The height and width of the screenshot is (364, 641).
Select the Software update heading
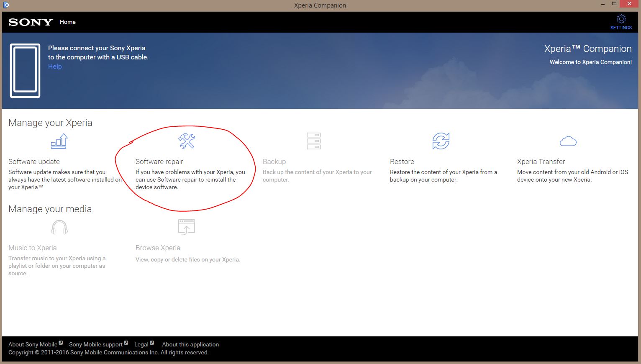coord(34,161)
